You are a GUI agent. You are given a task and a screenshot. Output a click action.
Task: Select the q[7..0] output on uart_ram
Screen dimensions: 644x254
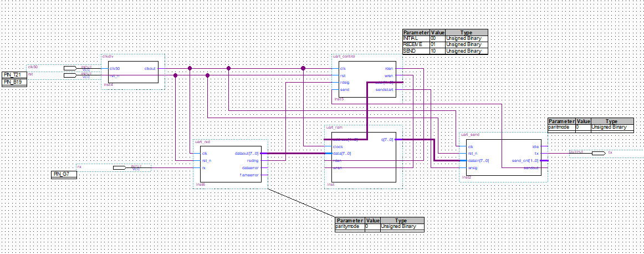(x=387, y=140)
